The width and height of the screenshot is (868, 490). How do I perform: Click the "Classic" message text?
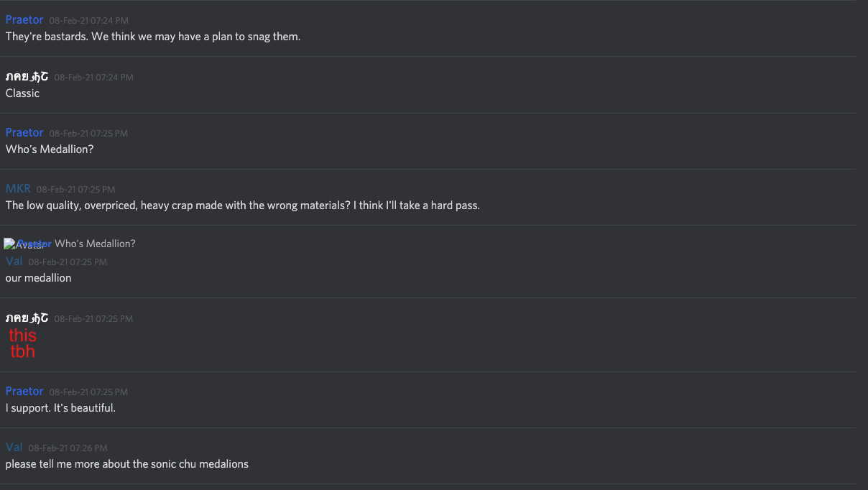[x=22, y=93]
